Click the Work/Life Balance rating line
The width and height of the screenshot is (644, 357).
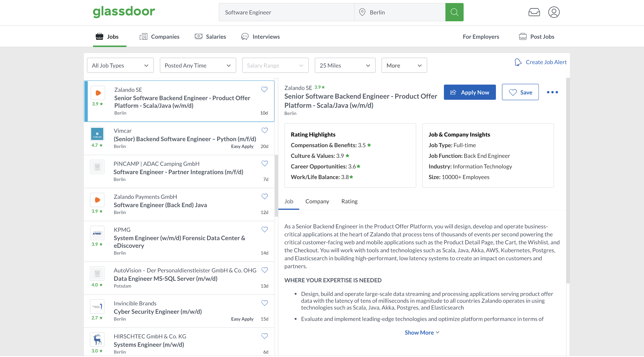coord(322,177)
